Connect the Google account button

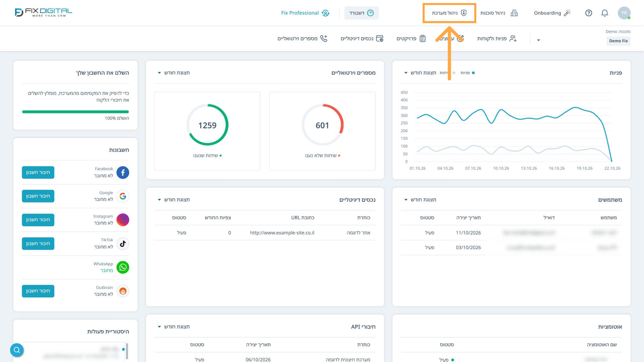(x=38, y=196)
